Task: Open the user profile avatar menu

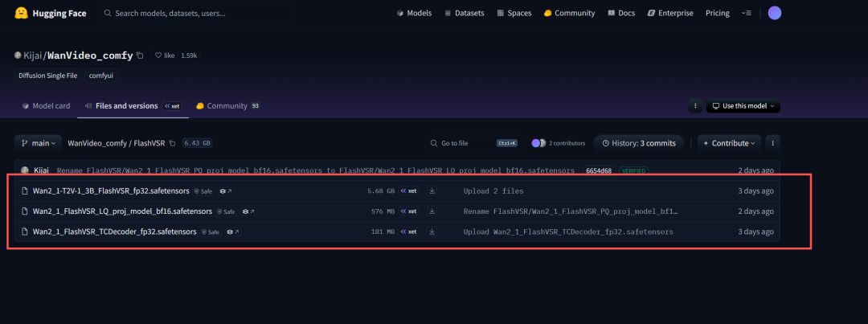Action: click(x=774, y=13)
